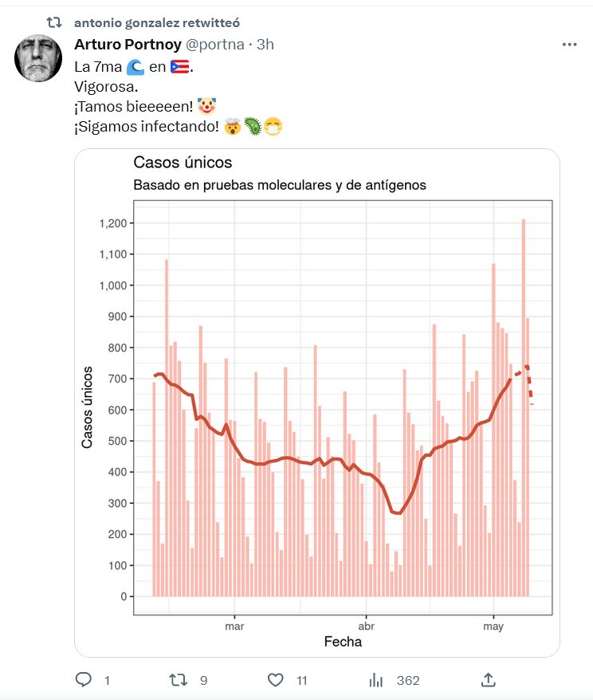This screenshot has height=700, width=593.
Task: Open the three-dot more options menu
Action: click(569, 45)
